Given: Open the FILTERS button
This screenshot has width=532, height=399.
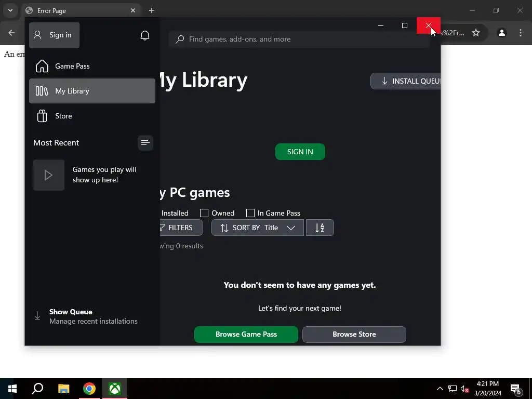Looking at the screenshot, I should (181, 228).
